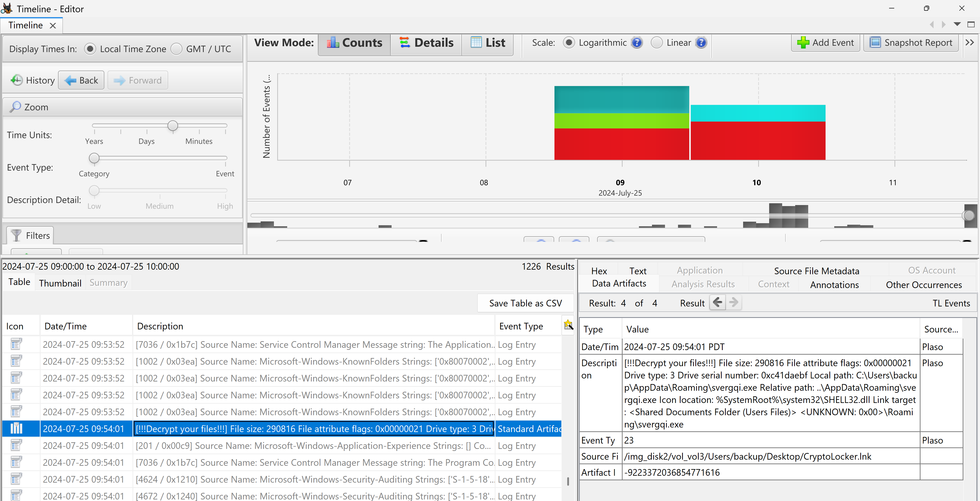
Task: Click the Linear scale help icon
Action: coord(701,43)
